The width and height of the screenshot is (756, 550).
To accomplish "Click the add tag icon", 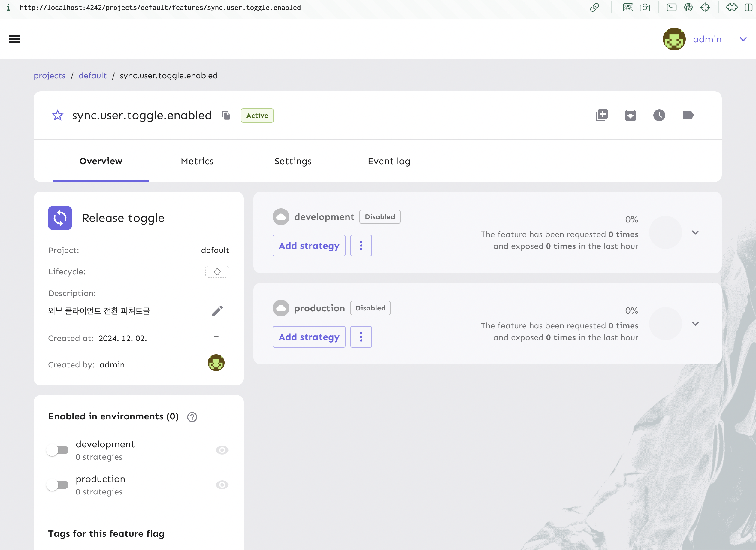I will 688,115.
